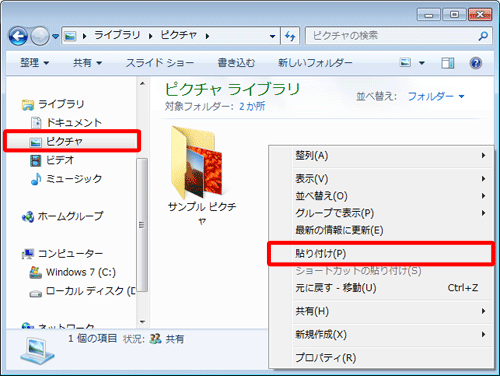500x376 pixels.
Task: Go back with the Back arrow button
Action: point(18,36)
